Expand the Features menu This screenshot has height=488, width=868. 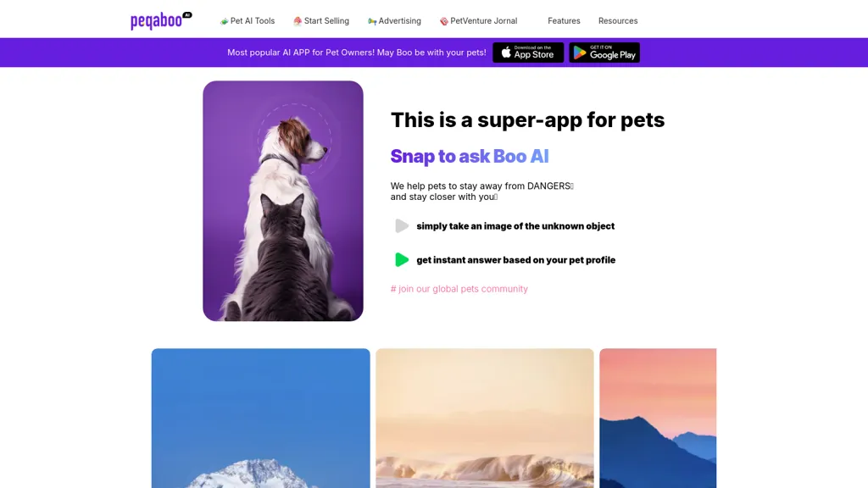(564, 21)
